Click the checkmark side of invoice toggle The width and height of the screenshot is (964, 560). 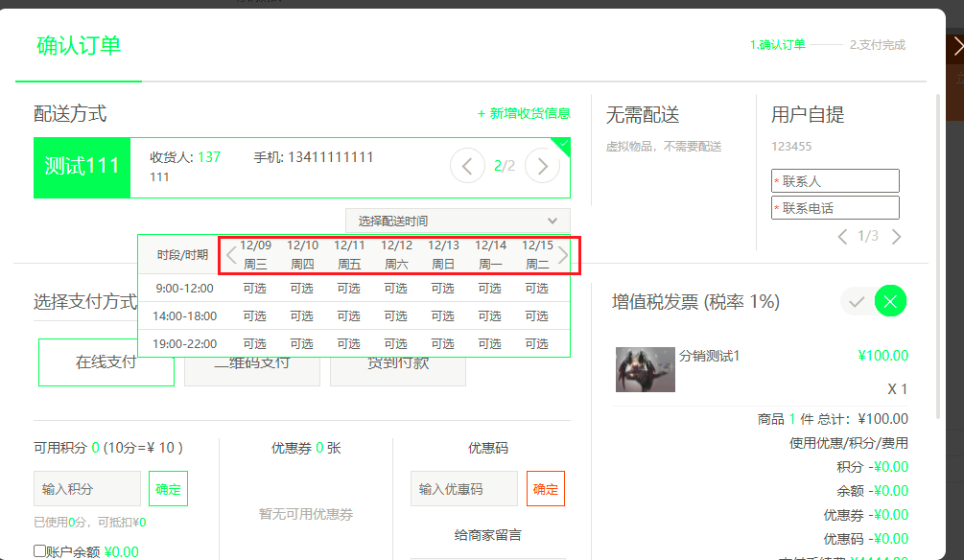pyautogui.click(x=857, y=302)
